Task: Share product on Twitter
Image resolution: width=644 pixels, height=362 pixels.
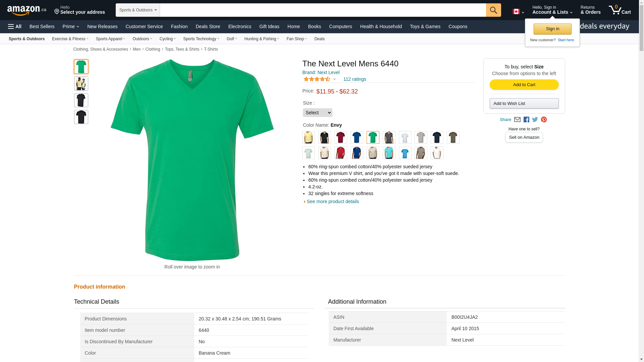Action: pyautogui.click(x=535, y=120)
